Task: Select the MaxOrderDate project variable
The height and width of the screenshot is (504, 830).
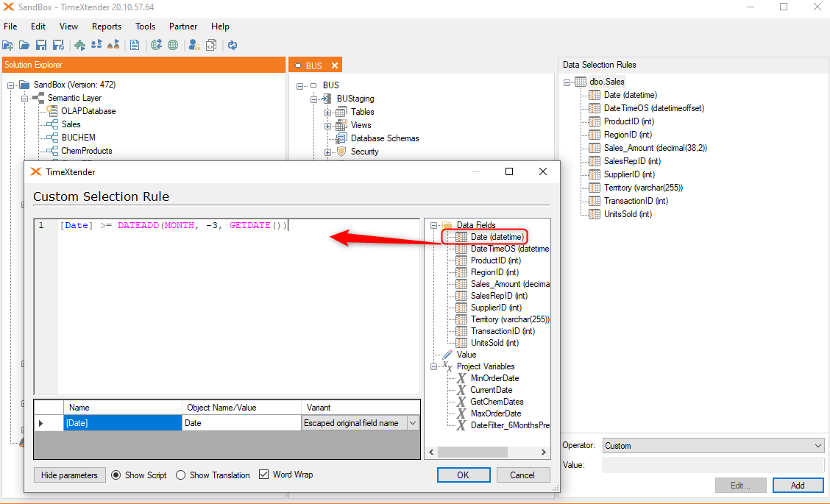Action: click(496, 414)
